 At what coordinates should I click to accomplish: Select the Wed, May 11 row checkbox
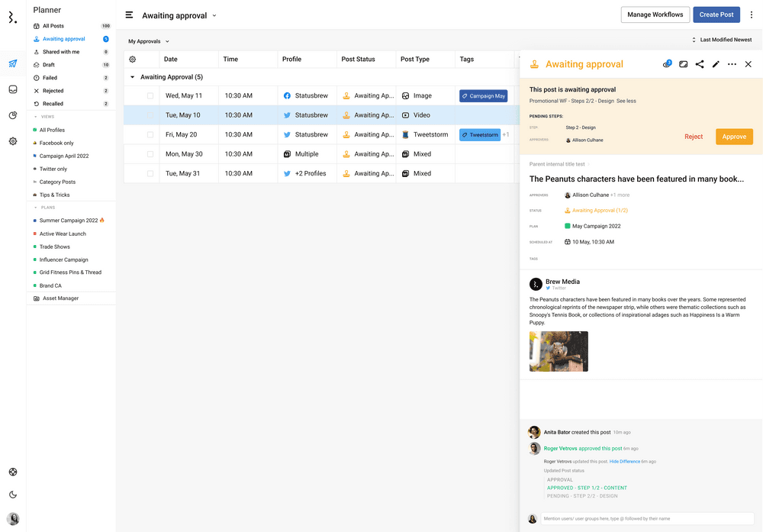(150, 96)
